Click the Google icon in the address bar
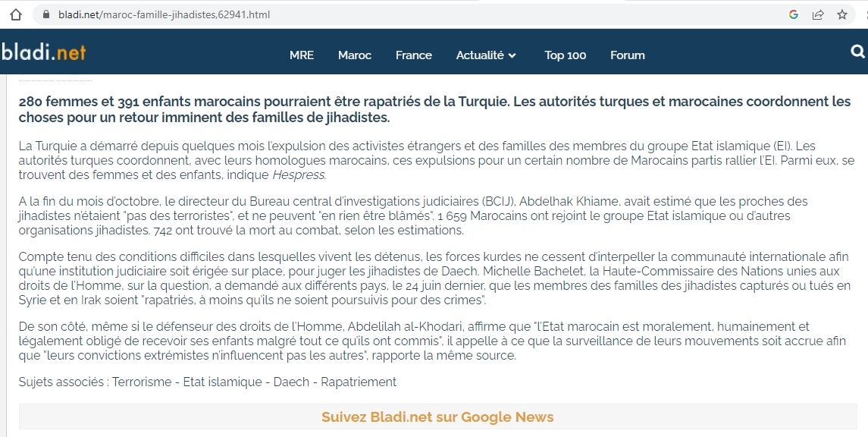The image size is (868, 437). tap(794, 14)
